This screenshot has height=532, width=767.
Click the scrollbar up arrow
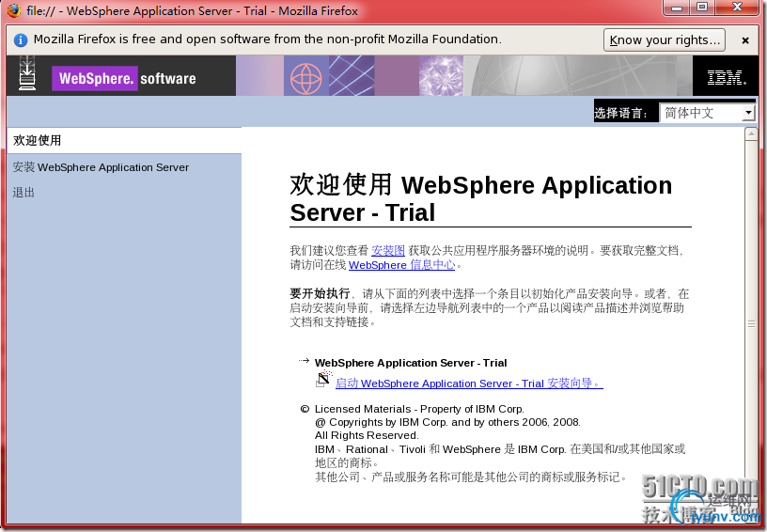click(x=751, y=134)
